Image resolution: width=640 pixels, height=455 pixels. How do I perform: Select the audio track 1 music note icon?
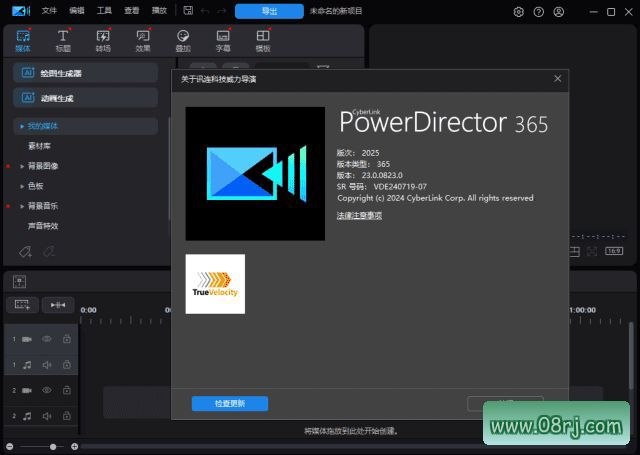27,365
